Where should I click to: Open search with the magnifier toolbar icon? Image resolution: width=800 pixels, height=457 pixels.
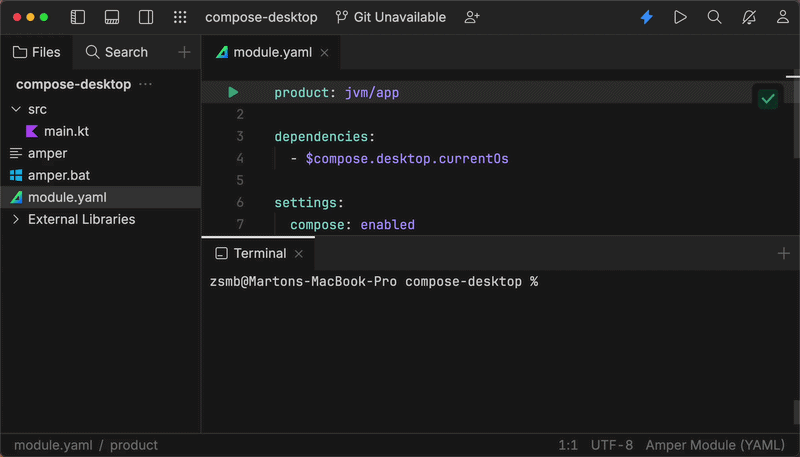coord(714,17)
